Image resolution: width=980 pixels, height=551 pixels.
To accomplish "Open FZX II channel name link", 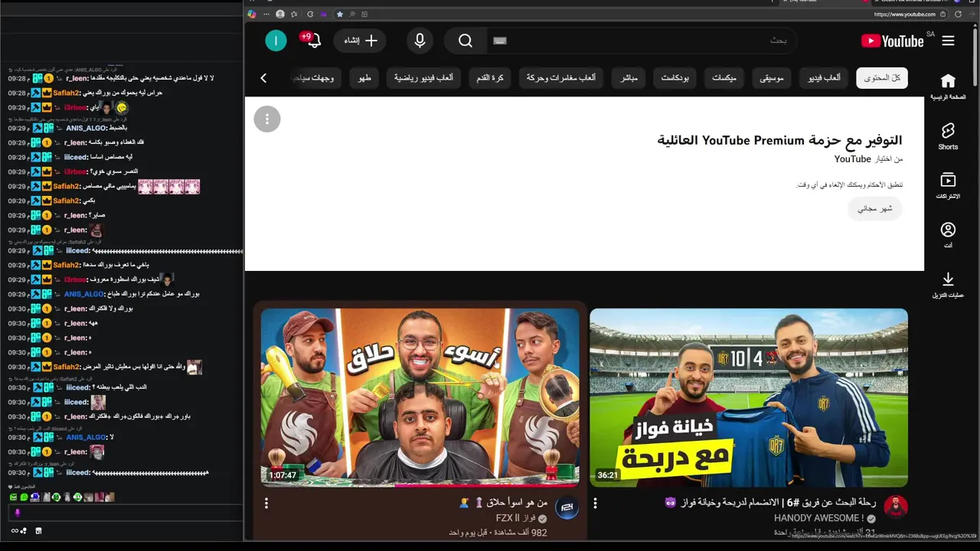I will (x=515, y=518).
